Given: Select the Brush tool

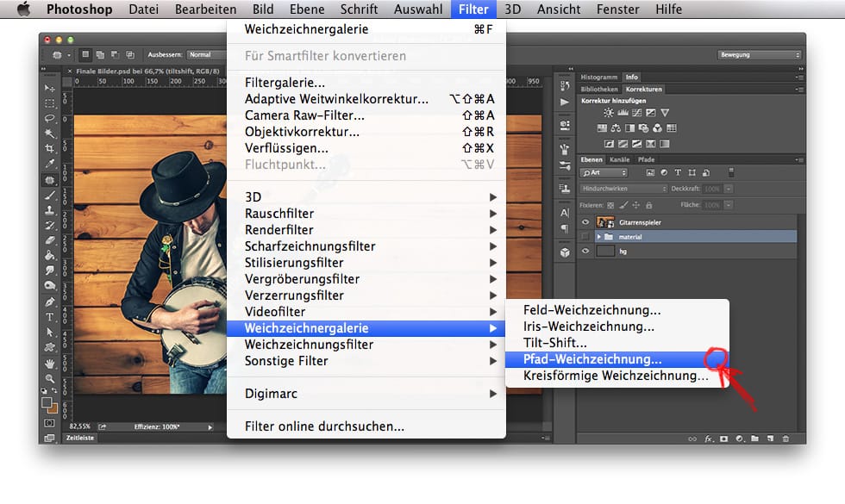Looking at the screenshot, I should 50,195.
